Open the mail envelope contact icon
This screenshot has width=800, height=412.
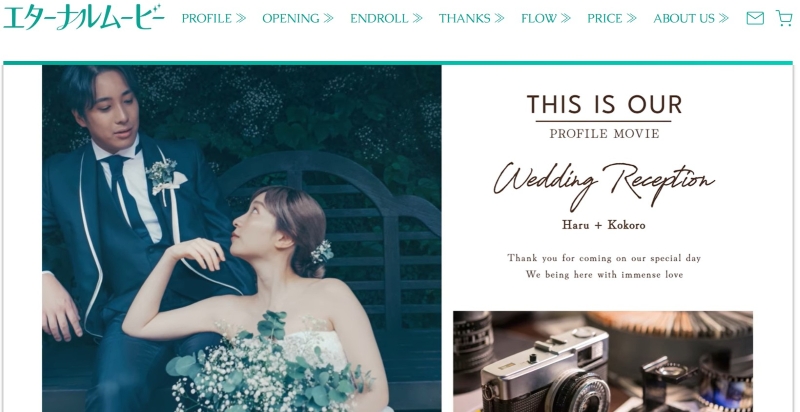pos(755,18)
